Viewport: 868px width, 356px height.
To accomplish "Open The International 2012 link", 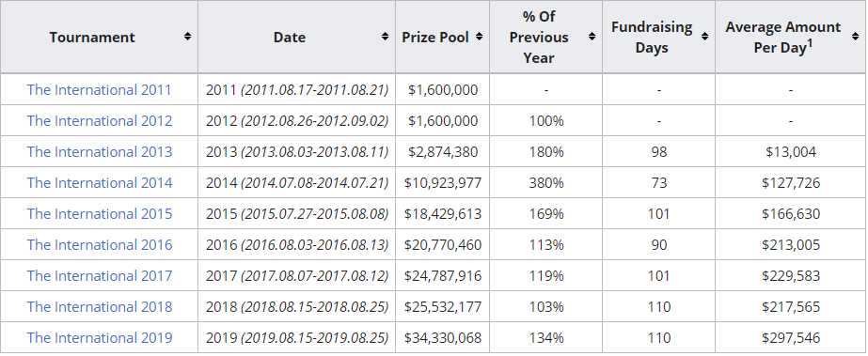I will pos(100,120).
